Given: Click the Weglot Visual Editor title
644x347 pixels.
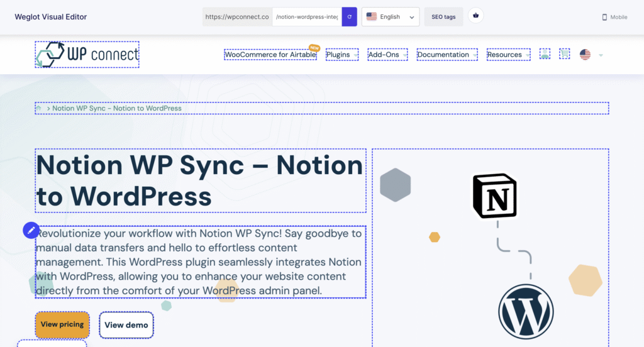Looking at the screenshot, I should coord(50,17).
